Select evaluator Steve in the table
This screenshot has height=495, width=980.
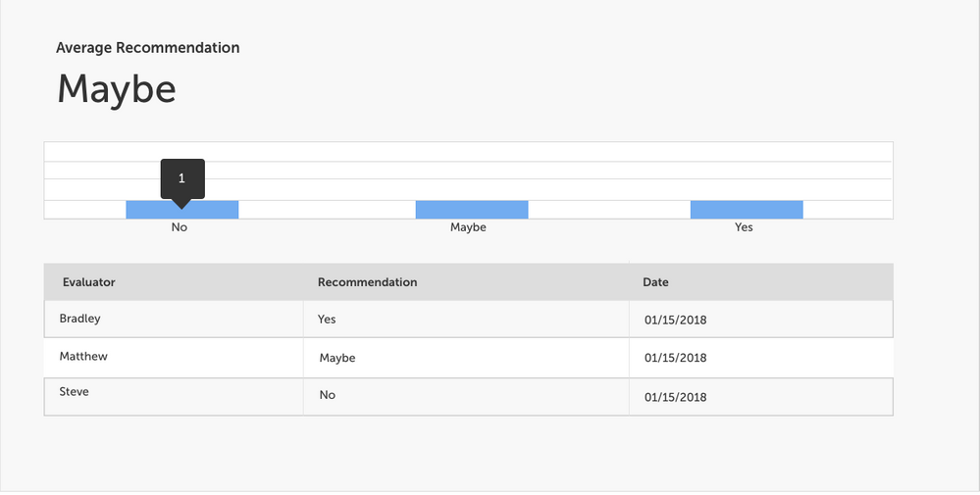[75, 392]
